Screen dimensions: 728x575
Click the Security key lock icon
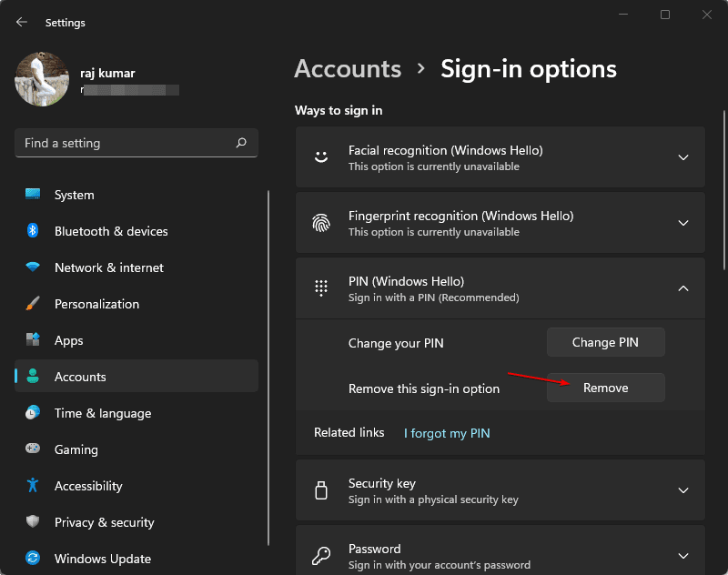click(x=320, y=489)
